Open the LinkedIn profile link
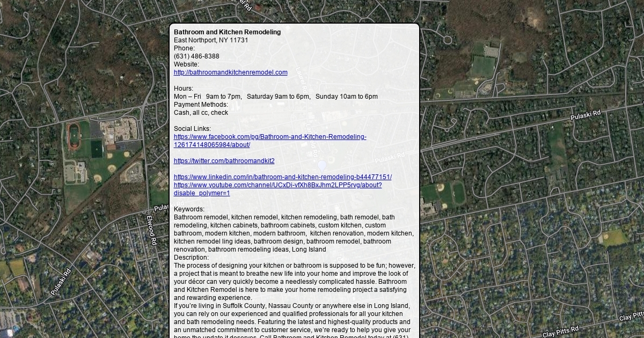The width and height of the screenshot is (644, 338). pyautogui.click(x=282, y=177)
